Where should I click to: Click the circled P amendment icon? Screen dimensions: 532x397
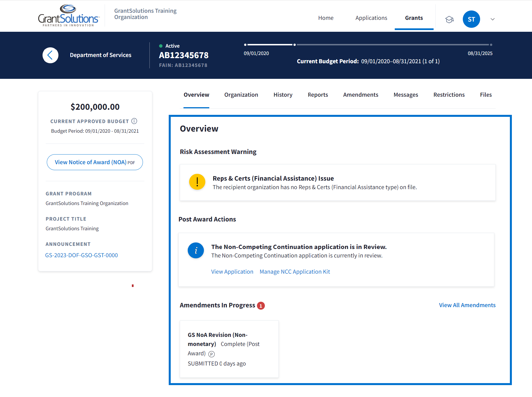[212, 354]
